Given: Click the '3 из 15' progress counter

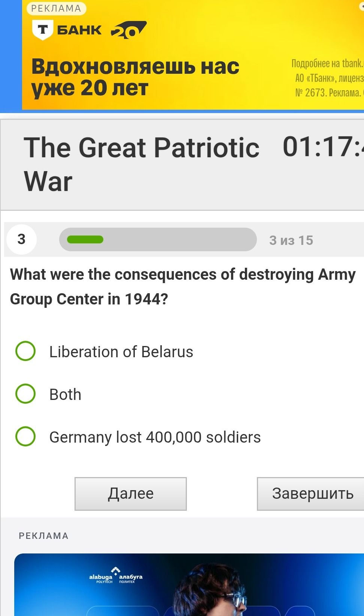Looking at the screenshot, I should tap(291, 240).
